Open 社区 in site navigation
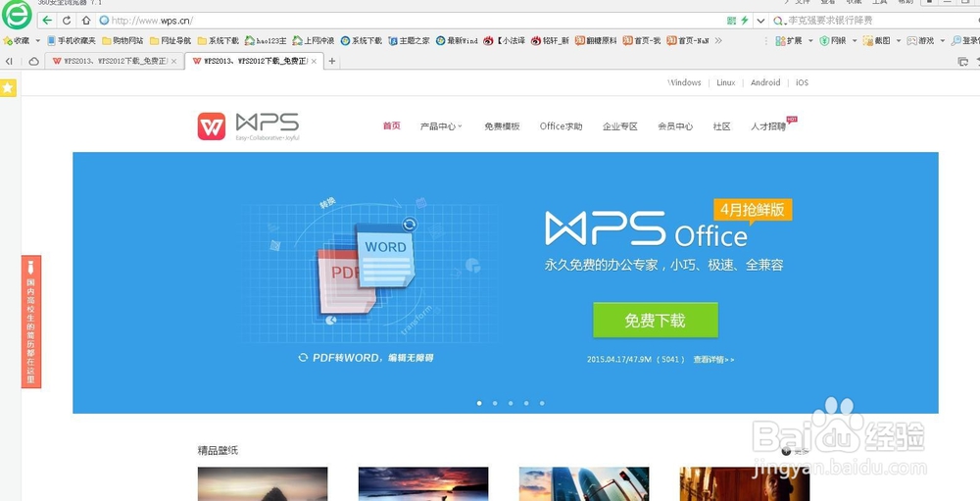Viewport: 980px width, 501px height. 722,126
